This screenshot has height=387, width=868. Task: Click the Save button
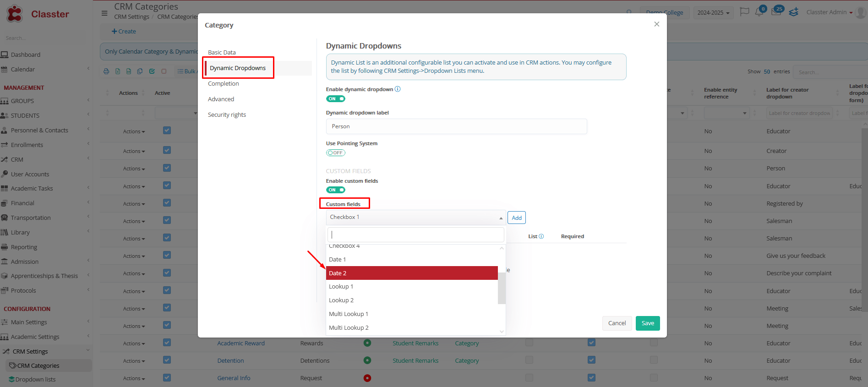point(647,323)
